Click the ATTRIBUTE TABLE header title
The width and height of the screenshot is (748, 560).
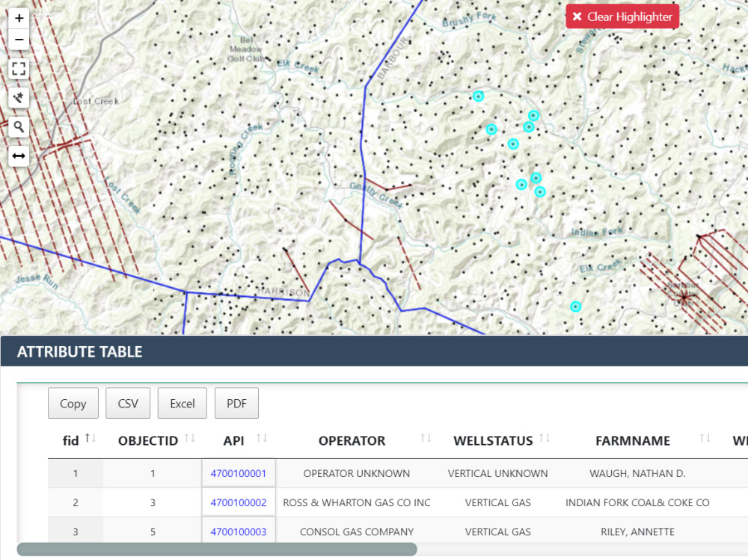click(x=80, y=351)
